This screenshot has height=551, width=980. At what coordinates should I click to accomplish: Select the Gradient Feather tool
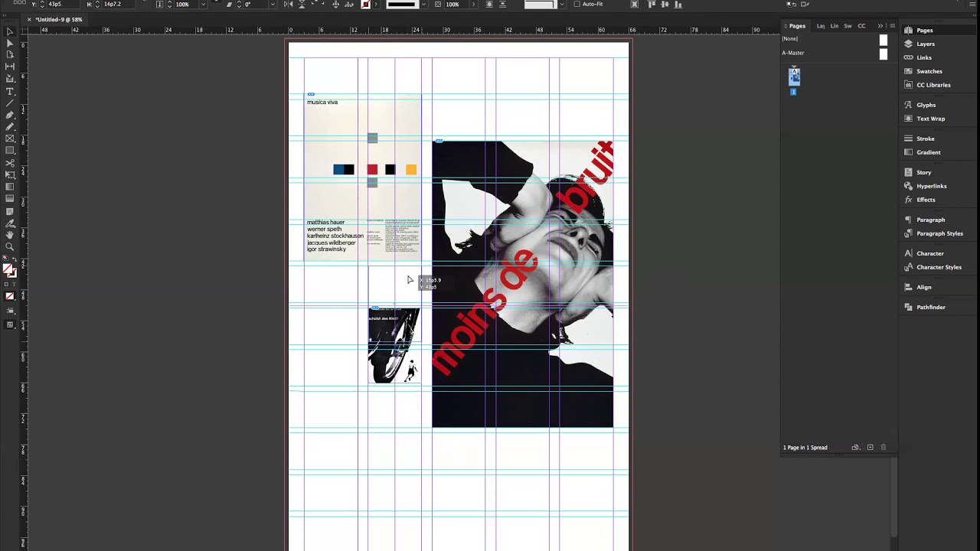tap(10, 199)
